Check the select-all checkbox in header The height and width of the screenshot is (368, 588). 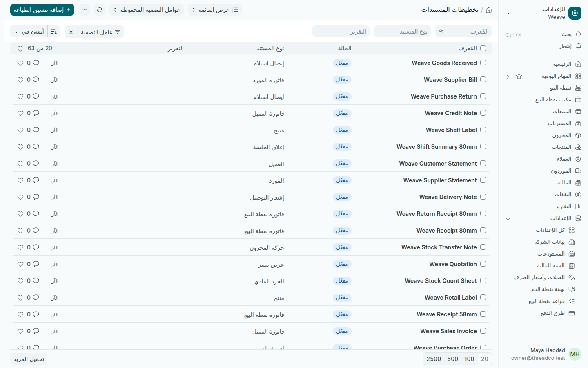pyautogui.click(x=483, y=48)
